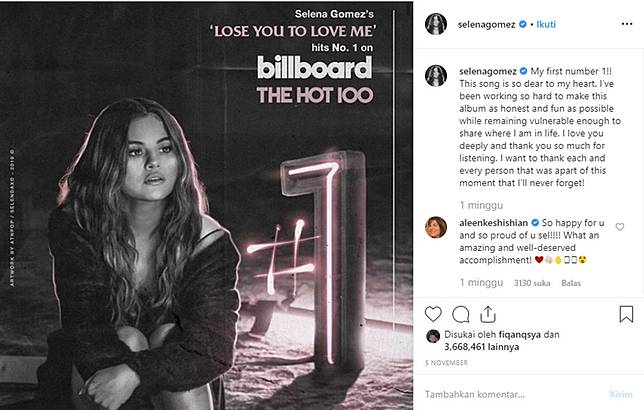
Task: Share post using the upload arrow icon
Action: click(488, 313)
